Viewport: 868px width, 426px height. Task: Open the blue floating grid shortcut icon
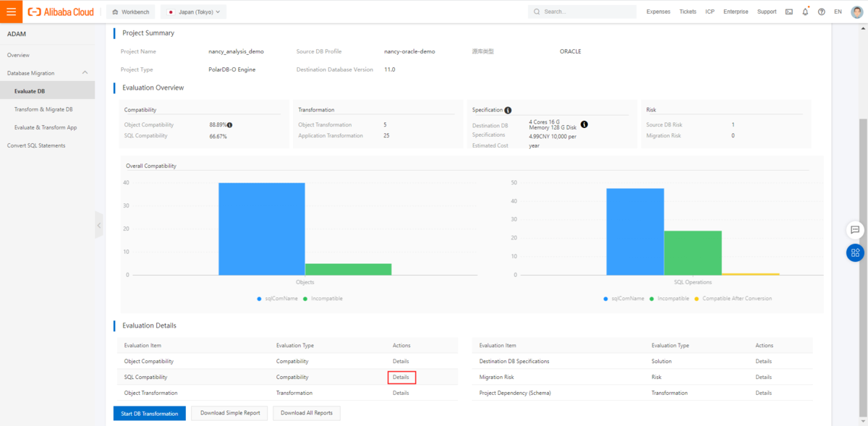[x=855, y=252]
